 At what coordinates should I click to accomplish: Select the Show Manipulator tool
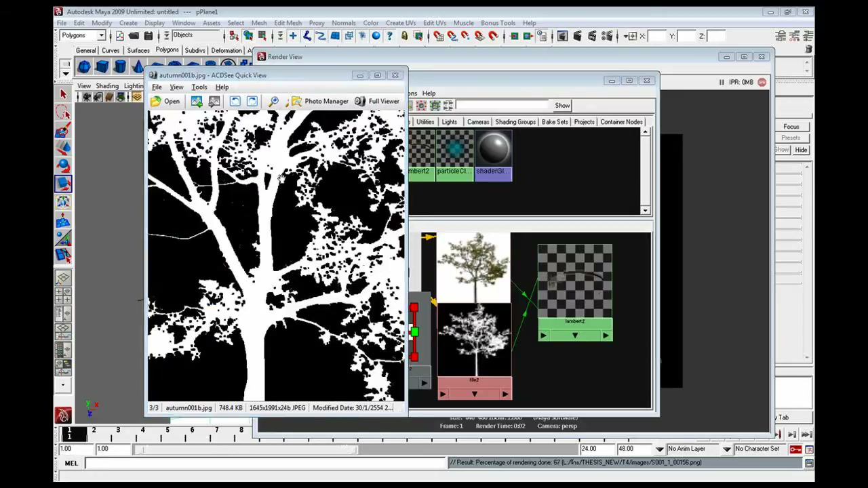coord(63,237)
